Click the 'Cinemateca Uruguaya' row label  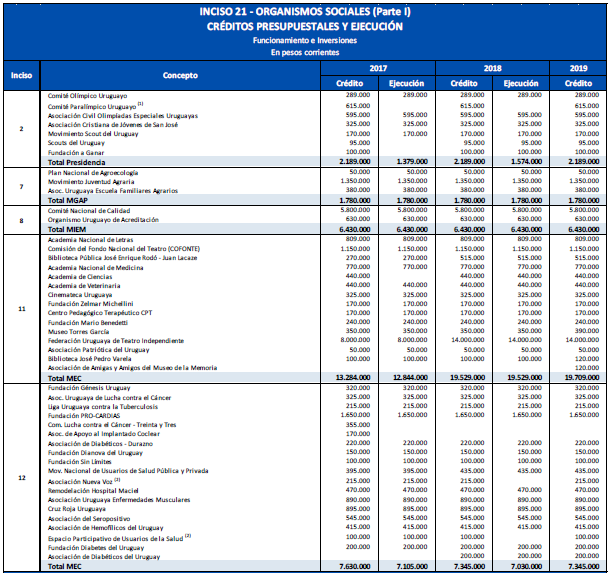tap(80, 295)
